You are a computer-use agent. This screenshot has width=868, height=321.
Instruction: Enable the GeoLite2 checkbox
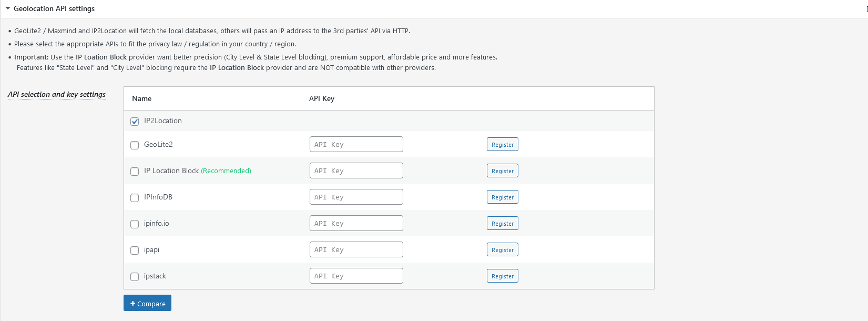point(135,145)
